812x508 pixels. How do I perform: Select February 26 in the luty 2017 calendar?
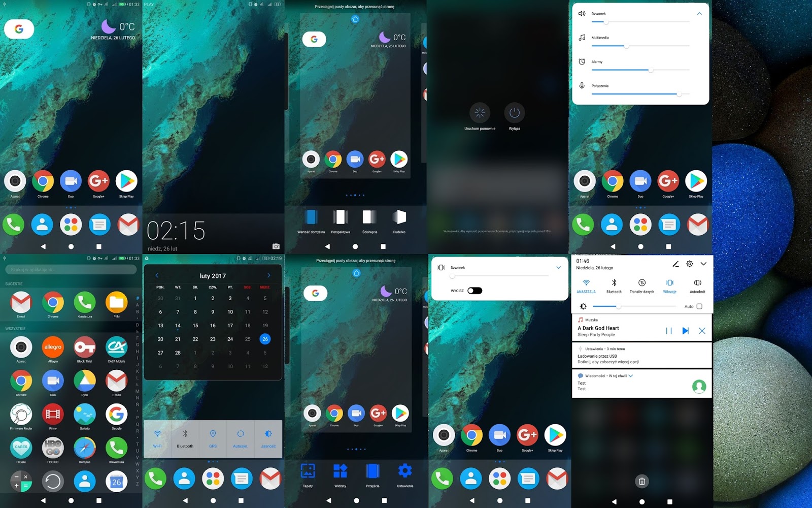265,339
